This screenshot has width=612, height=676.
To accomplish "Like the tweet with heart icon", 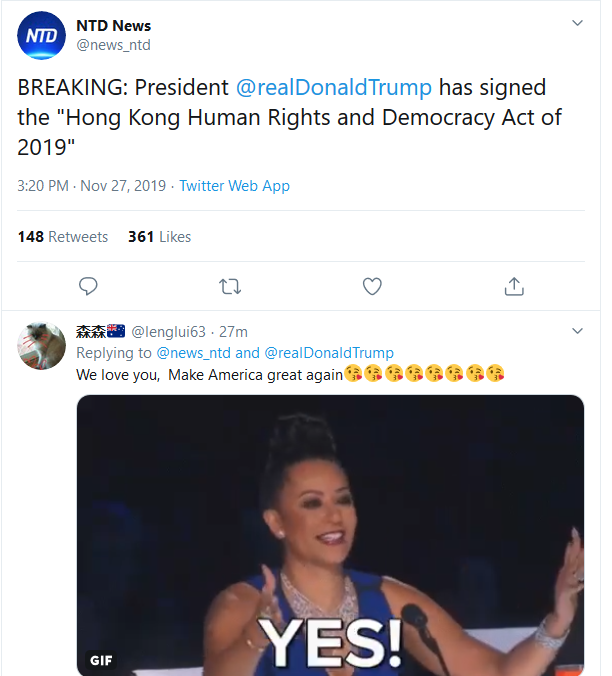I will coord(372,287).
